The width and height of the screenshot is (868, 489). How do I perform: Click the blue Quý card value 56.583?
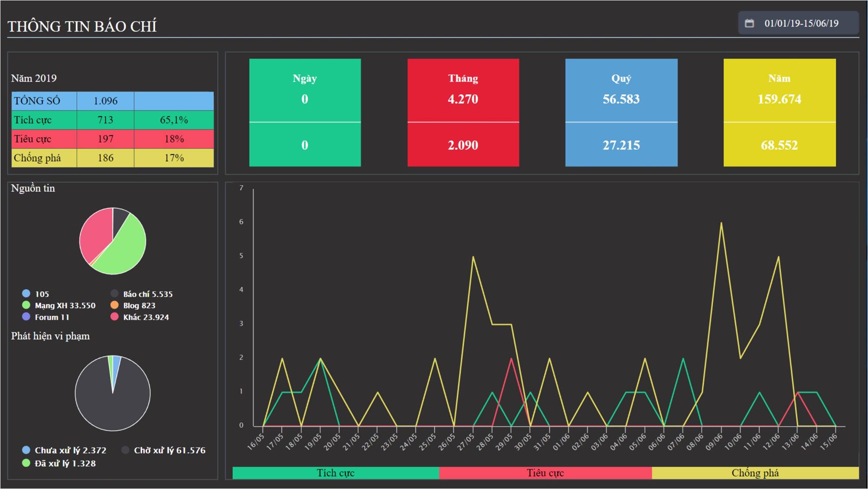pos(621,99)
